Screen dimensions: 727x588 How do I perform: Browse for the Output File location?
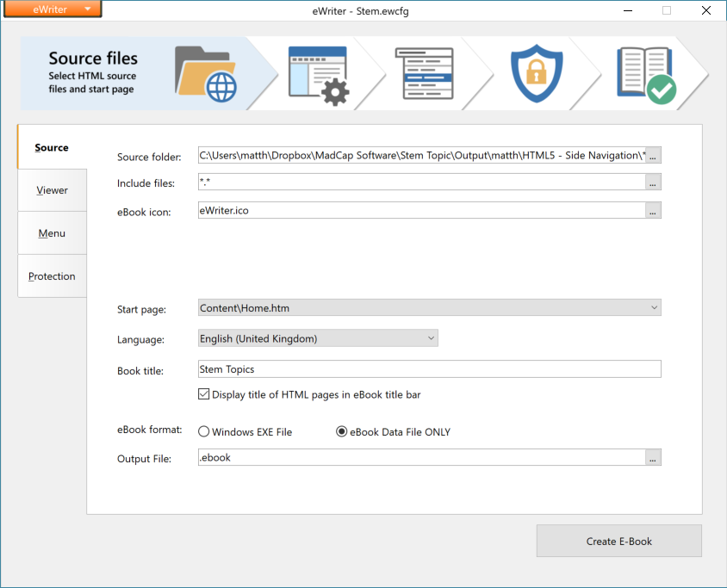pyautogui.click(x=653, y=457)
